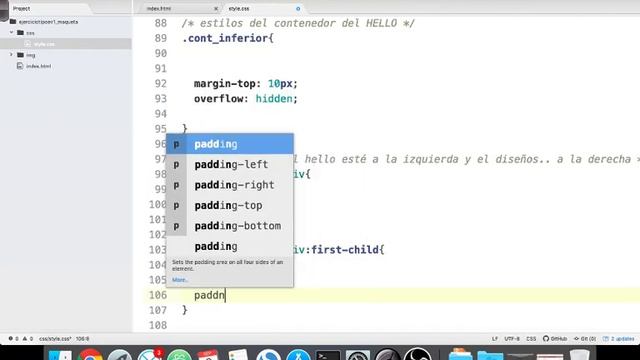
Task: Open Finder from the Dock
Action: pos(60,354)
